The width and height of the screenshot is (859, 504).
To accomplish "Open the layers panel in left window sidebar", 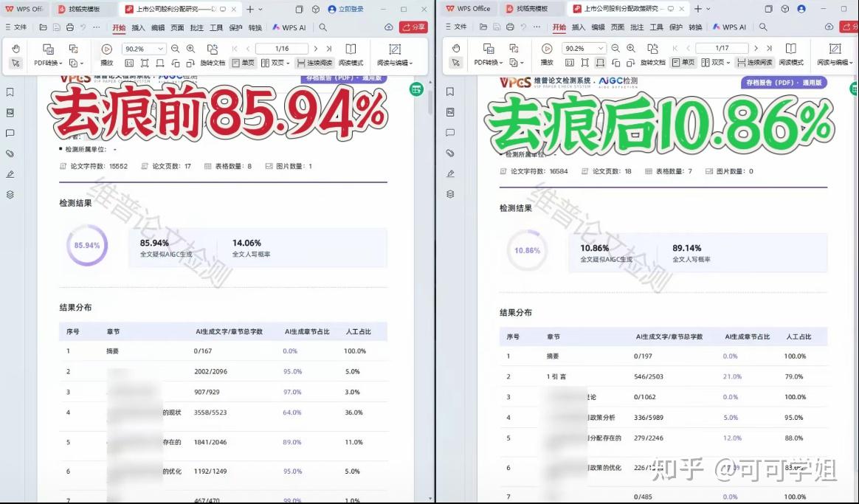I will [x=10, y=195].
